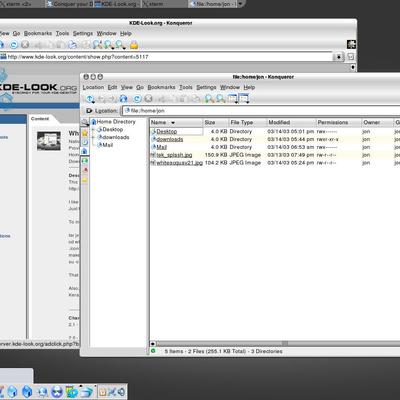Viewport: 400px width, 400px height.
Task: Click the 'File Type' column header
Action: point(248,122)
